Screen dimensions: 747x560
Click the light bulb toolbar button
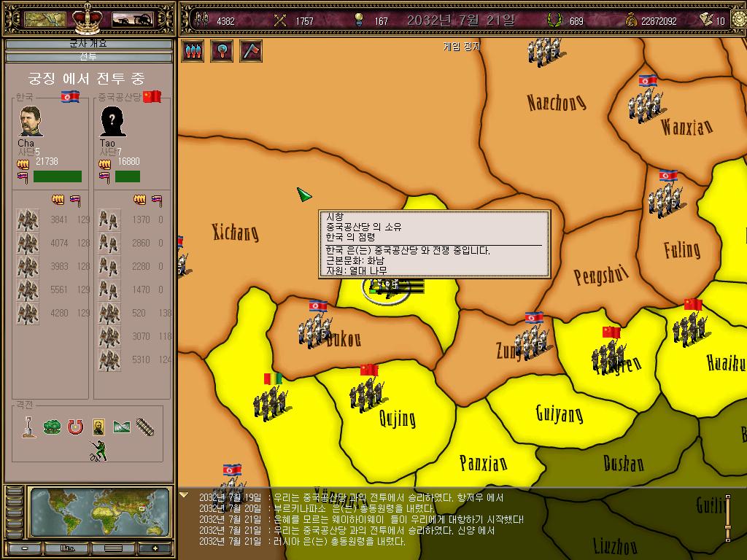click(x=222, y=50)
